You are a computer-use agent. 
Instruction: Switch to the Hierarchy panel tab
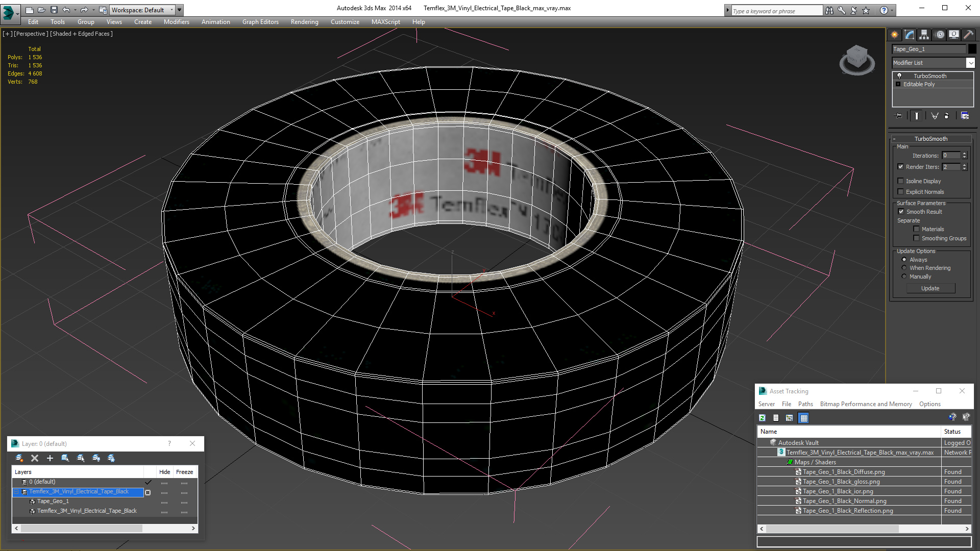[924, 35]
